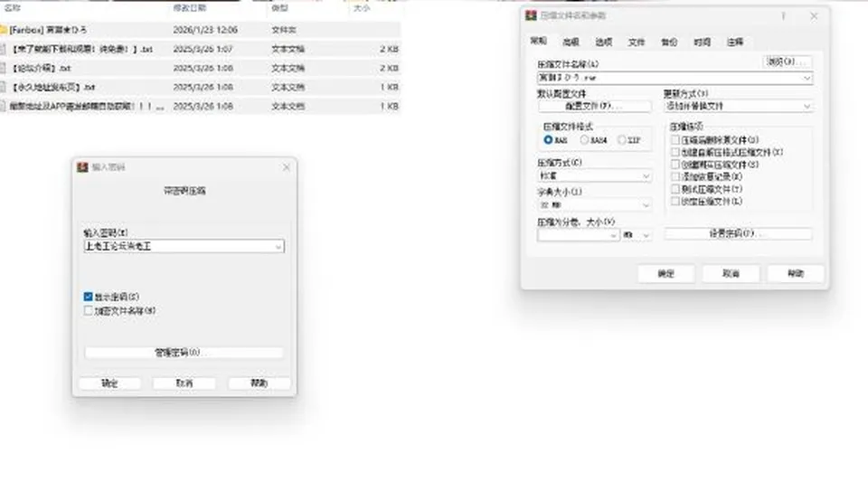
Task: Click 确定 in the enter password dialog
Action: (109, 383)
